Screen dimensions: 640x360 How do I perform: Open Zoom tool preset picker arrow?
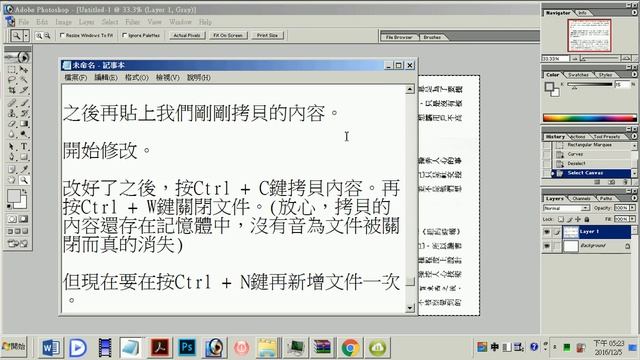[26, 36]
